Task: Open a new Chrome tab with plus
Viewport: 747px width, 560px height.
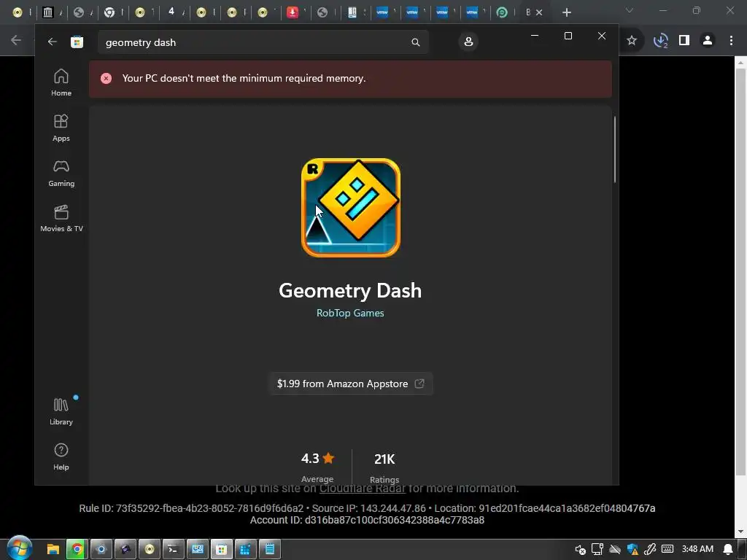Action: (566, 12)
